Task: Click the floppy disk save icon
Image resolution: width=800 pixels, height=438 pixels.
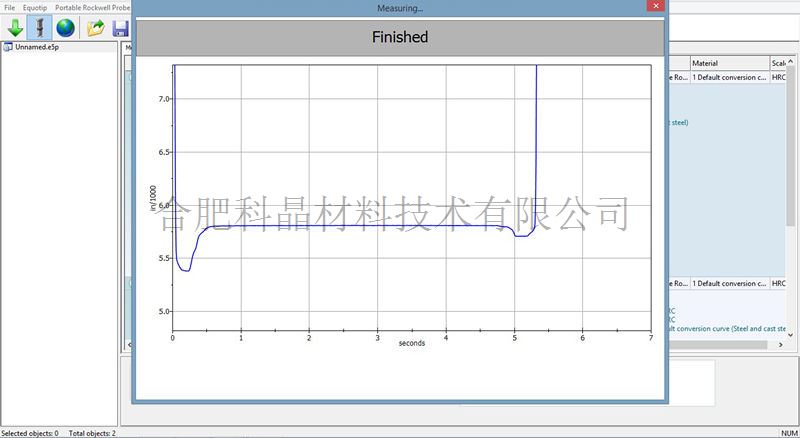Action: pyautogui.click(x=121, y=28)
